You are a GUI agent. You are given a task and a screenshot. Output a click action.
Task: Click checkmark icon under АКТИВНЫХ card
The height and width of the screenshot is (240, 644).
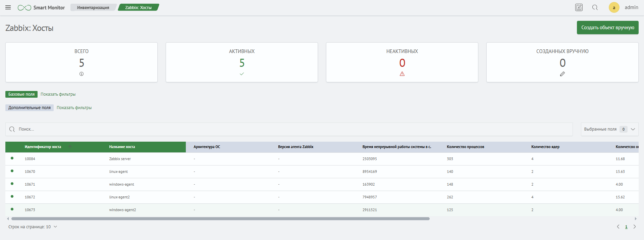click(x=242, y=74)
